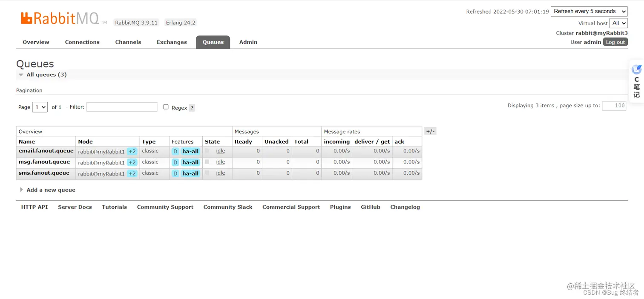Viewport: 644px width, 299px height.
Task: Click the D feature badge for email.fanout.queue
Action: point(175,151)
